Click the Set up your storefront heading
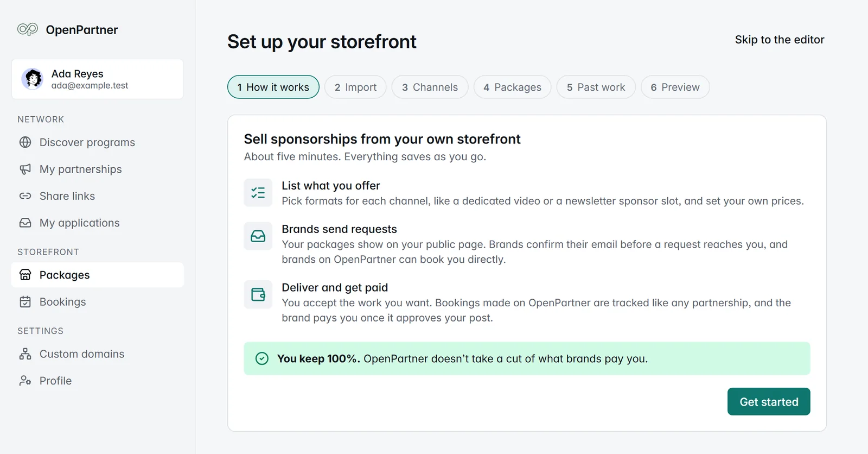 pyautogui.click(x=322, y=42)
